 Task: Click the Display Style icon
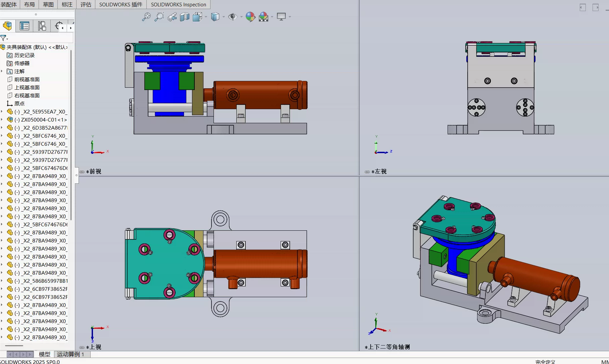[x=215, y=16]
